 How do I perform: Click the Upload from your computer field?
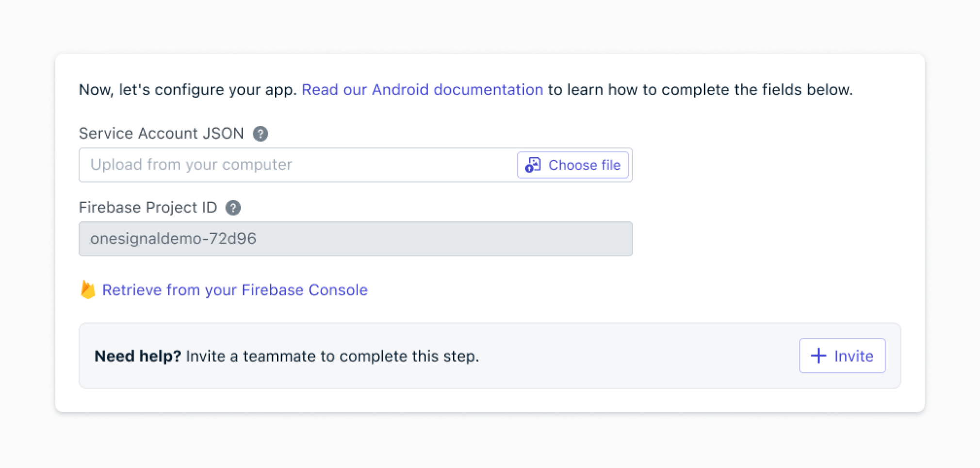[297, 165]
